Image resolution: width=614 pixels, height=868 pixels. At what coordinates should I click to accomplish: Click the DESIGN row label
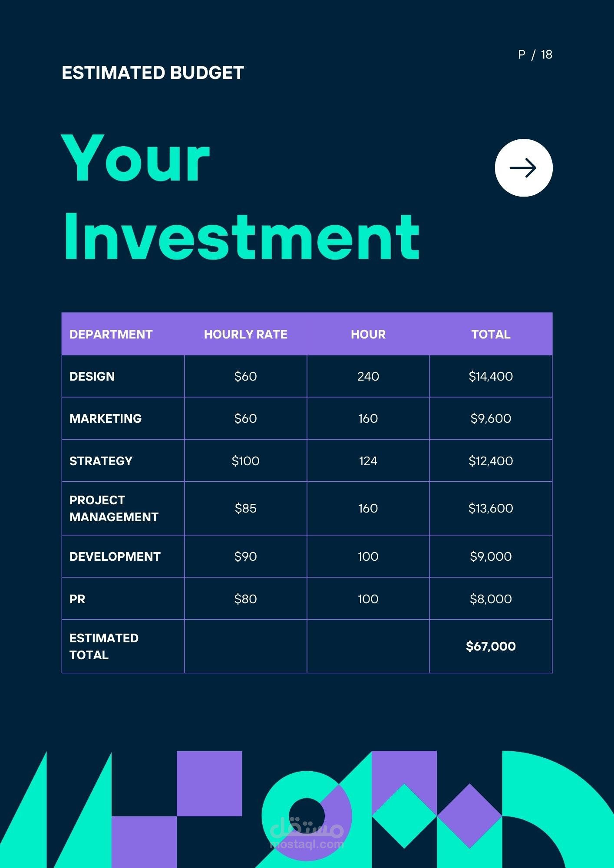[92, 376]
